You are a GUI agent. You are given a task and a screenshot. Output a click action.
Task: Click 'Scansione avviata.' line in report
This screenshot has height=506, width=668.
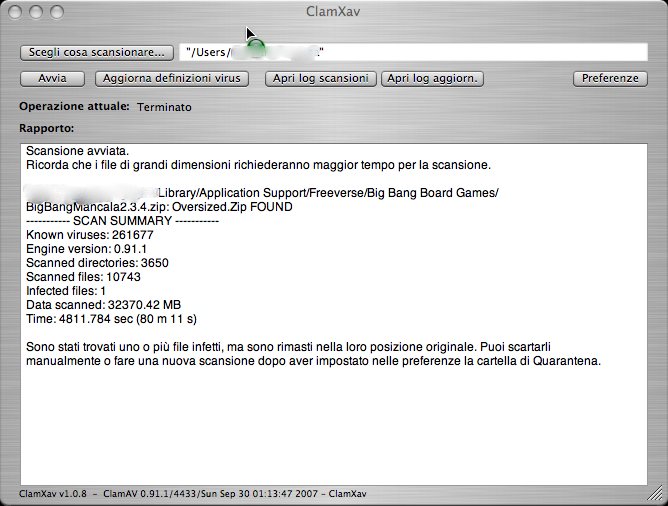tap(78, 151)
